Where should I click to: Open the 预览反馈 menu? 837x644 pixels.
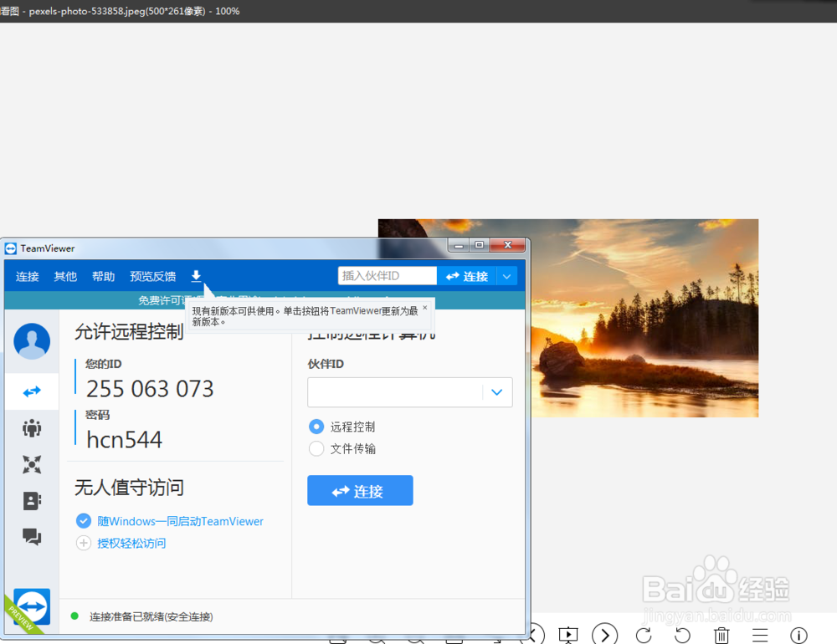coord(152,276)
